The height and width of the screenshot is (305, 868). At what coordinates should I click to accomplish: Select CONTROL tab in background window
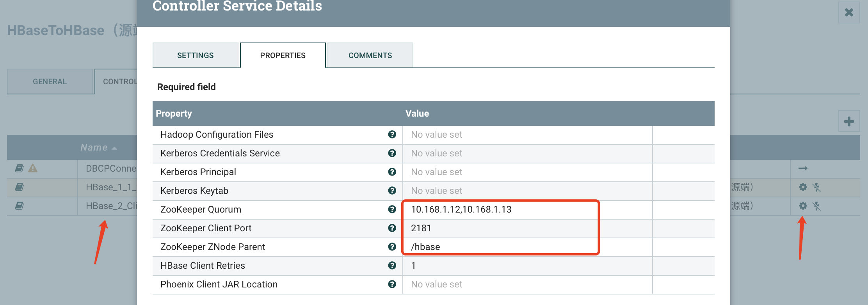(116, 82)
